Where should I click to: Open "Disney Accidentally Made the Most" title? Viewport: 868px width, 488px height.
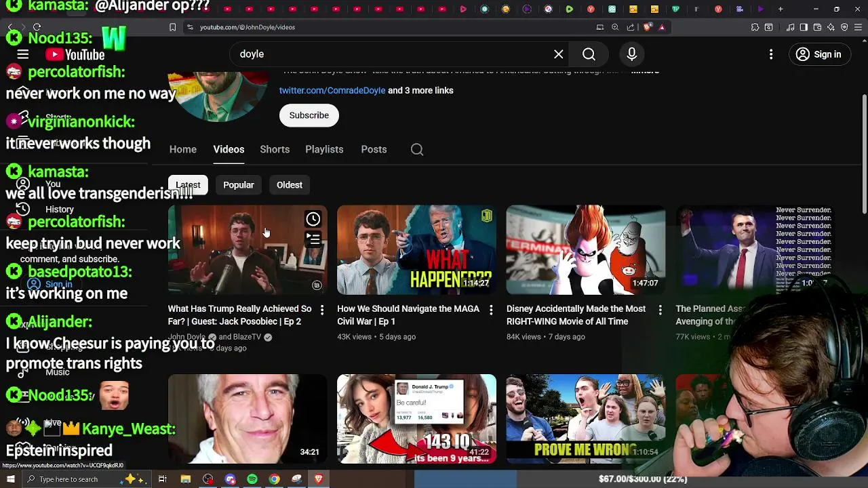576,315
